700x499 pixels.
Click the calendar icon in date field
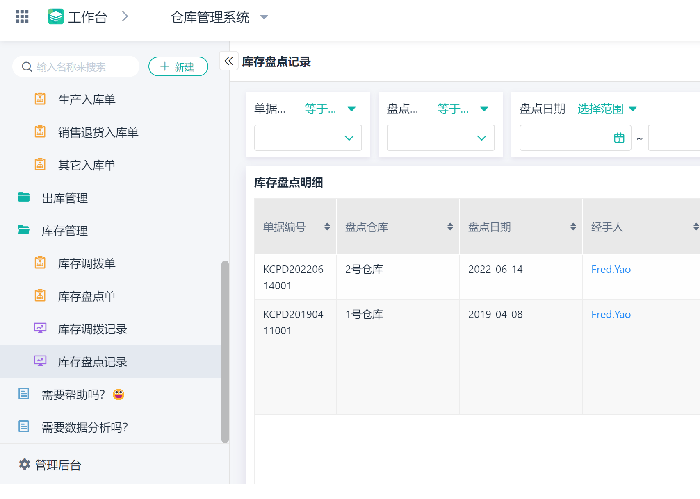click(x=619, y=138)
